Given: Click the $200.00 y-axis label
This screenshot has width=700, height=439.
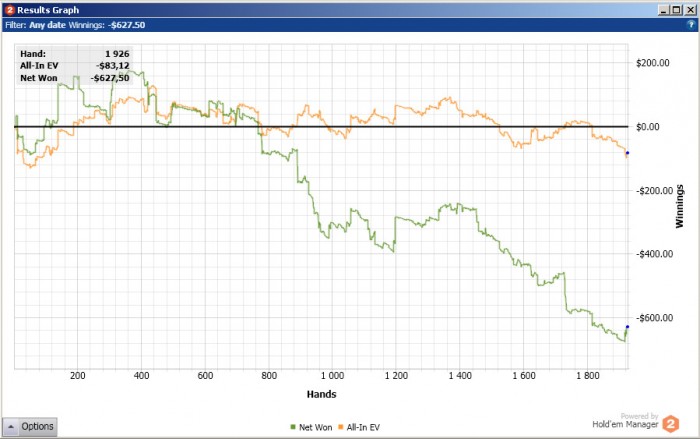Looking at the screenshot, I should click(x=652, y=63).
